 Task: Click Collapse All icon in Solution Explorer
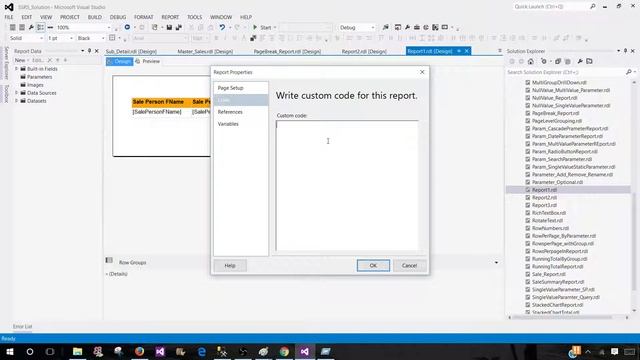tap(558, 61)
